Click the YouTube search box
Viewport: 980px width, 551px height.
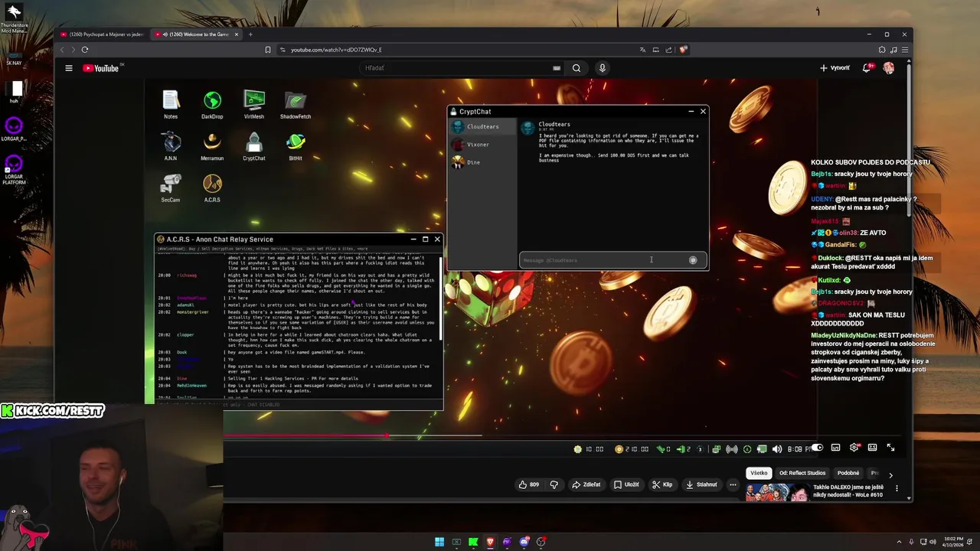click(x=462, y=68)
